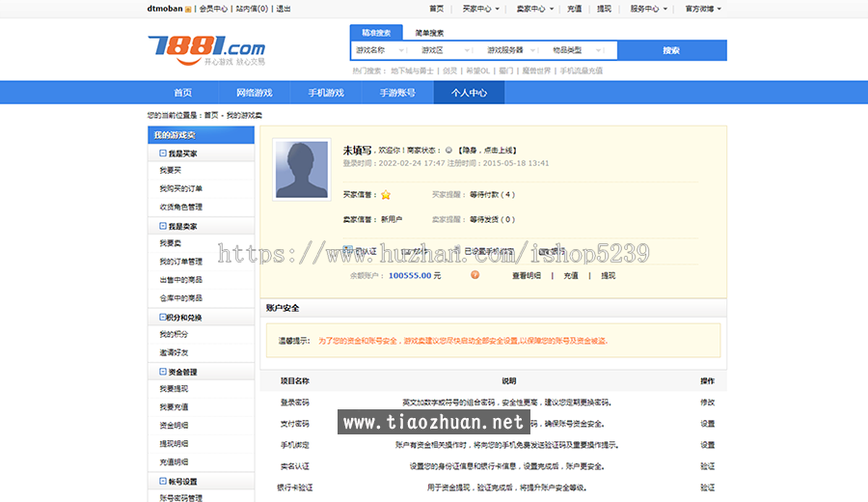Image resolution: width=868 pixels, height=502 pixels.
Task: Click the 7881.com site logo
Action: tap(205, 48)
